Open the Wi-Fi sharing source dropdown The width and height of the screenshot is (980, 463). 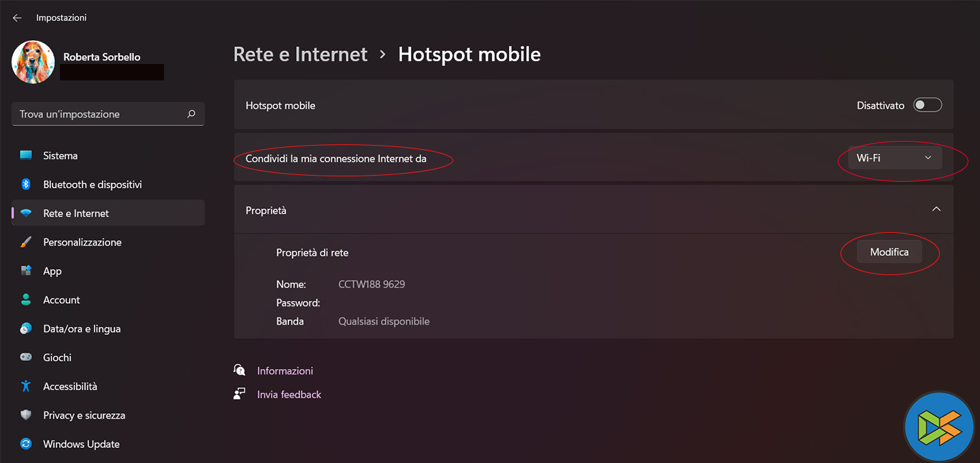point(894,158)
